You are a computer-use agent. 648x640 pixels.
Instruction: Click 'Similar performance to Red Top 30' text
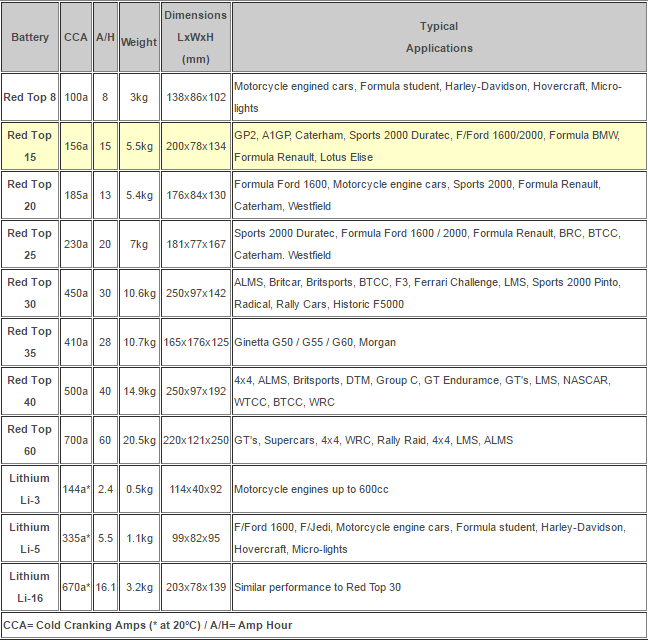click(x=317, y=587)
